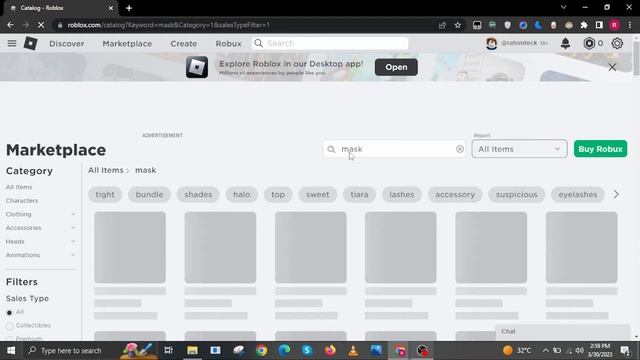This screenshot has width=640, height=360.
Task: Focus the top Roblox search field
Action: click(330, 43)
